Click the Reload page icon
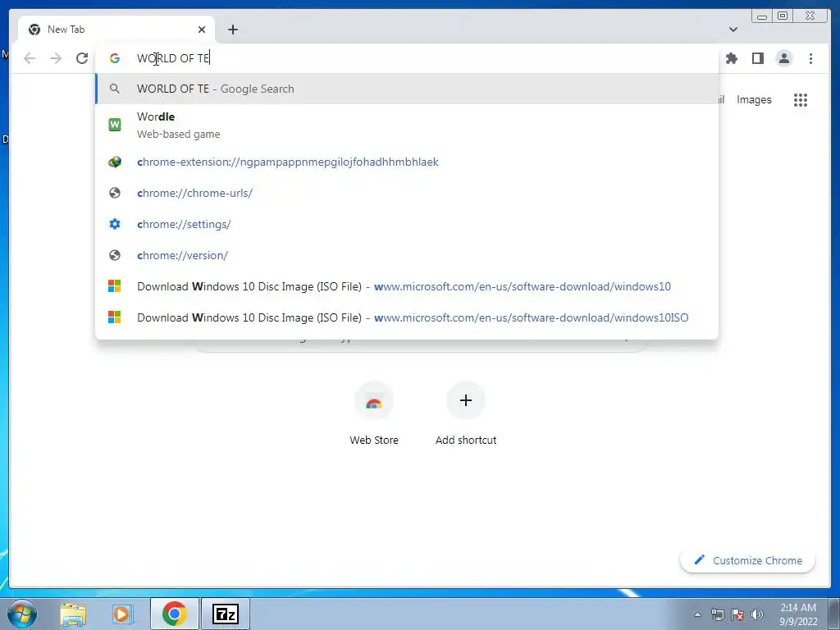This screenshot has width=840, height=630. tap(82, 58)
